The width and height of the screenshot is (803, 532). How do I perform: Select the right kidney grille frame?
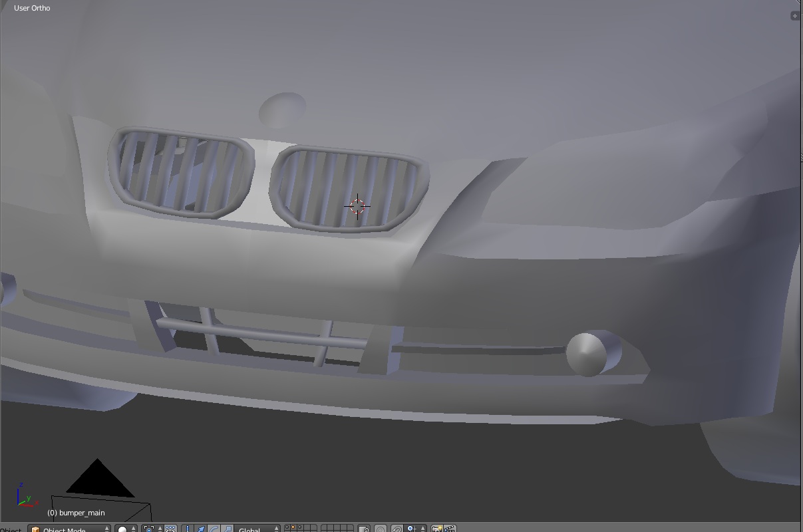(350, 190)
